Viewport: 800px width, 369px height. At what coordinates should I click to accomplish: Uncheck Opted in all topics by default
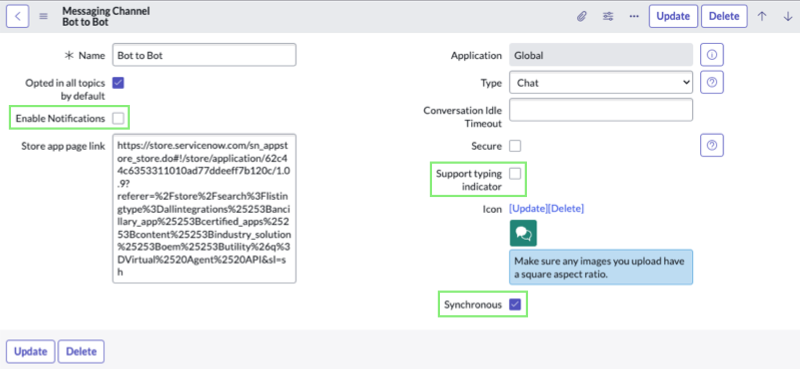click(118, 83)
